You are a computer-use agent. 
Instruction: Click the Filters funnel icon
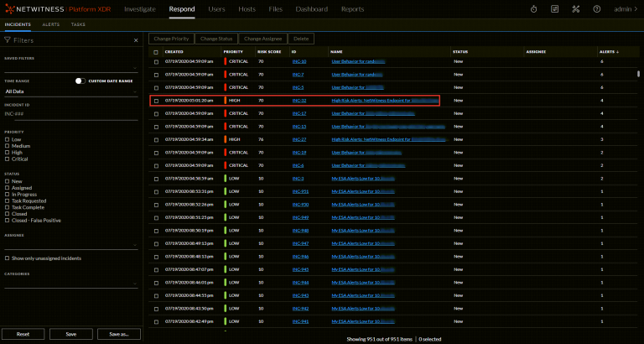pos(7,39)
